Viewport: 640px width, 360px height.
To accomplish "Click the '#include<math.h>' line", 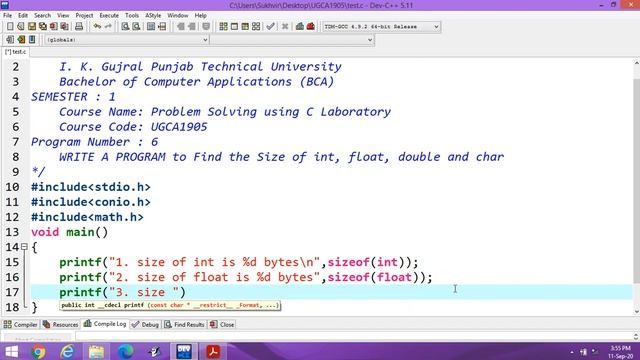I will click(87, 217).
